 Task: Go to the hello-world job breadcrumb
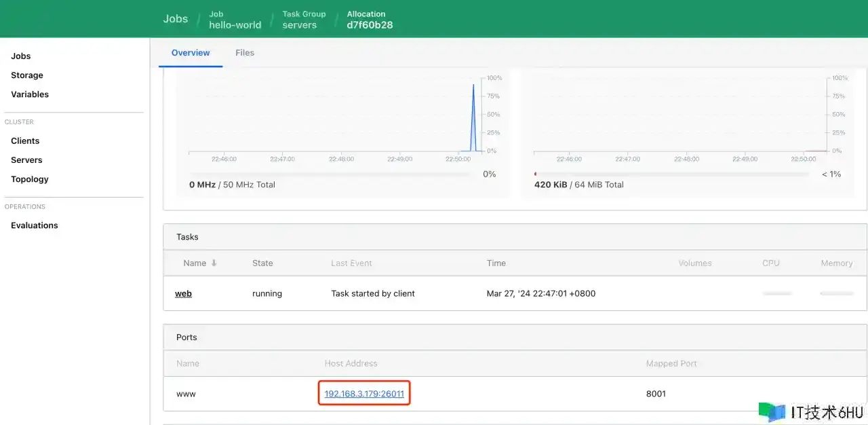pos(235,20)
